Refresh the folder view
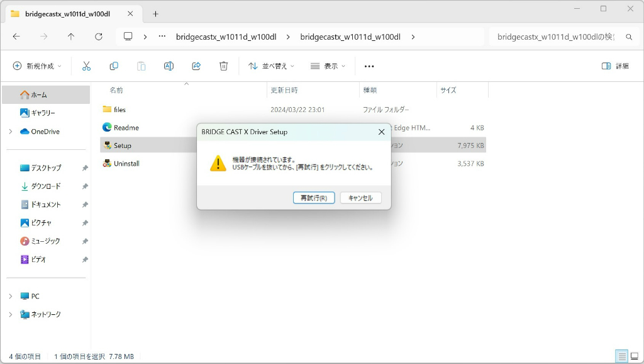This screenshot has height=364, width=644. (x=99, y=37)
